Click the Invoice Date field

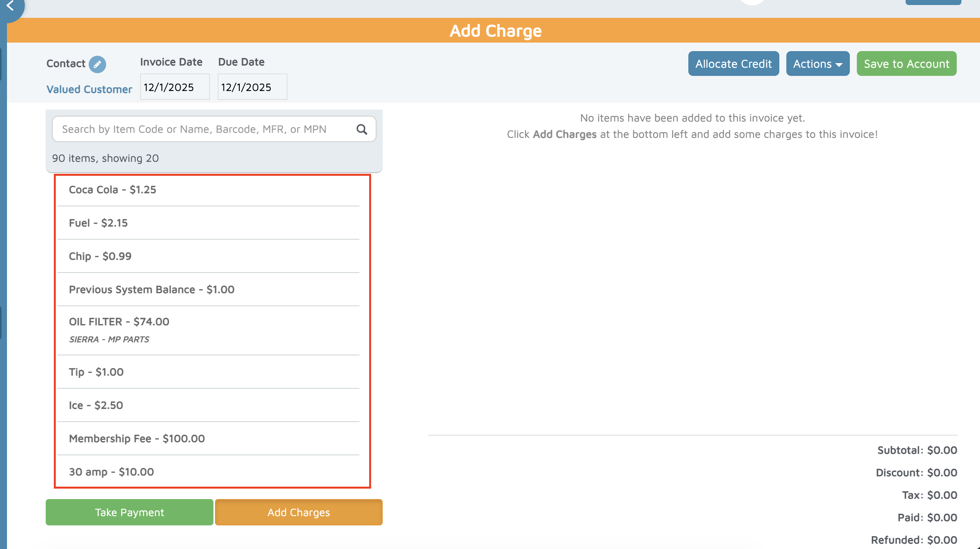[x=175, y=87]
